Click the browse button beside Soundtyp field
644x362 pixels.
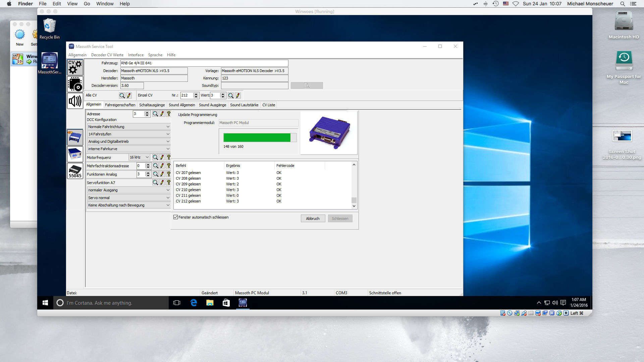click(x=307, y=86)
